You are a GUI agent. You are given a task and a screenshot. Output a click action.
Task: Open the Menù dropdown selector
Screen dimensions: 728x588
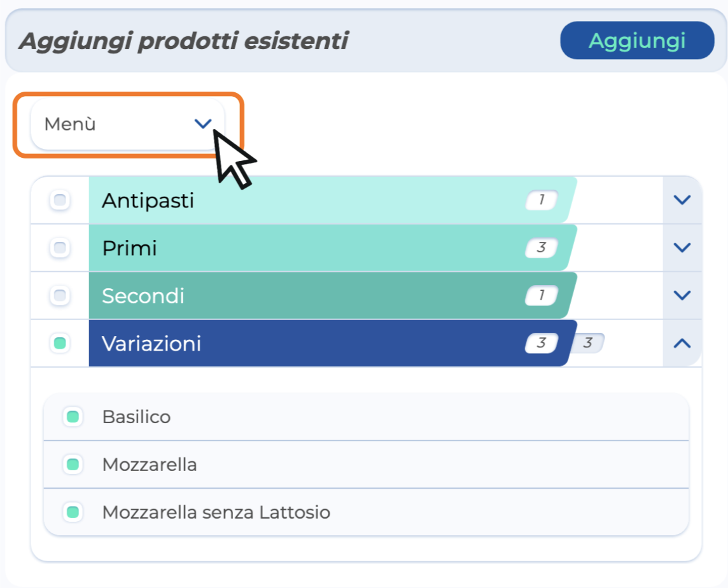(127, 124)
